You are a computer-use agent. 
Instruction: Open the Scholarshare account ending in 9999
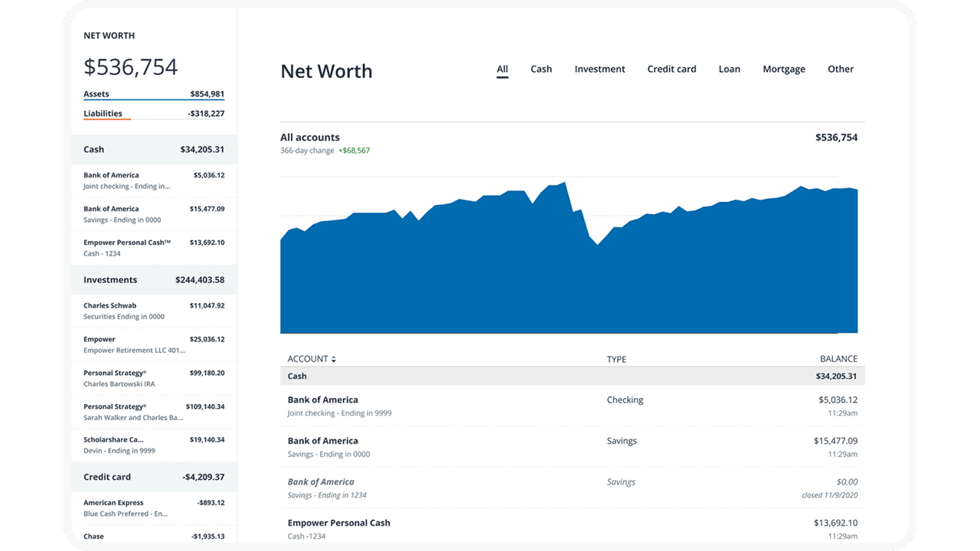153,445
